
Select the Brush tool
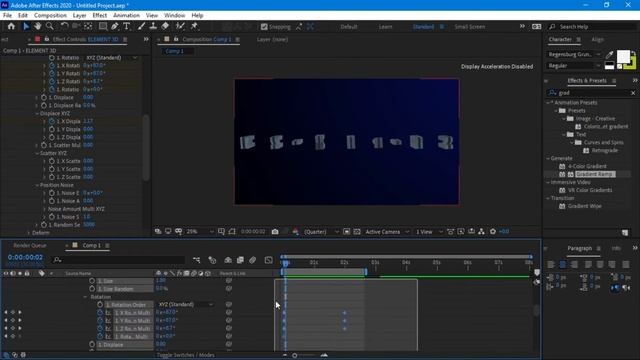(141, 27)
